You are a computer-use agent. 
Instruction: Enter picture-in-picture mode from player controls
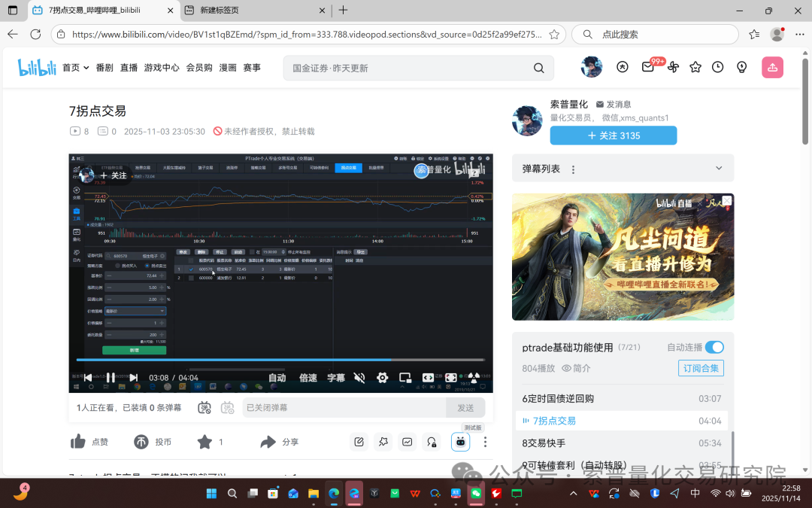[404, 378]
